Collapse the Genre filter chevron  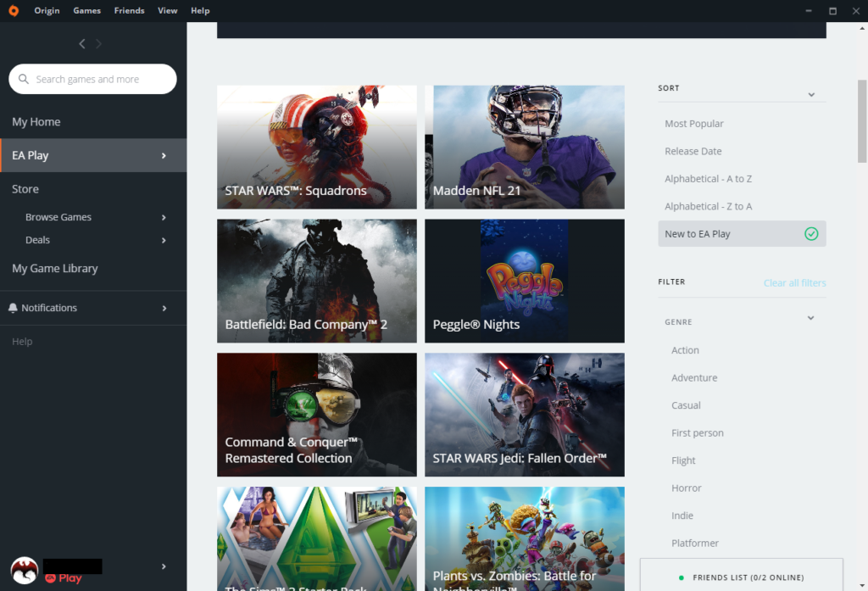[x=810, y=318]
